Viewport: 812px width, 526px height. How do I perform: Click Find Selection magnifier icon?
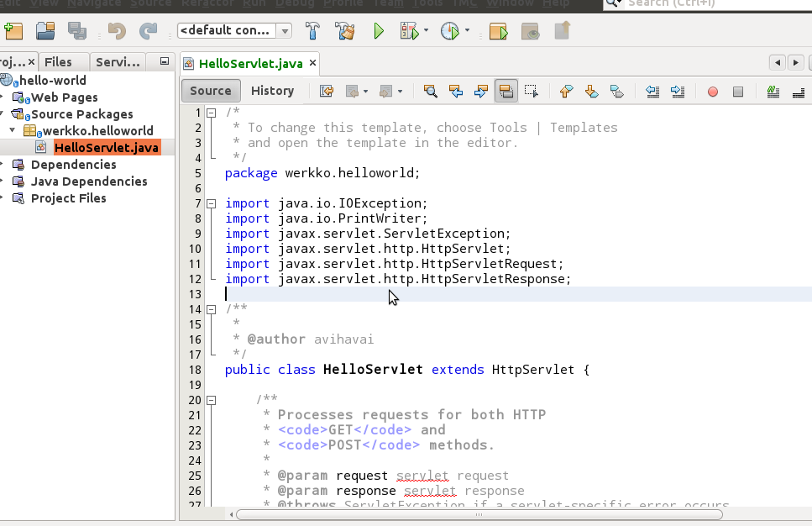430,92
